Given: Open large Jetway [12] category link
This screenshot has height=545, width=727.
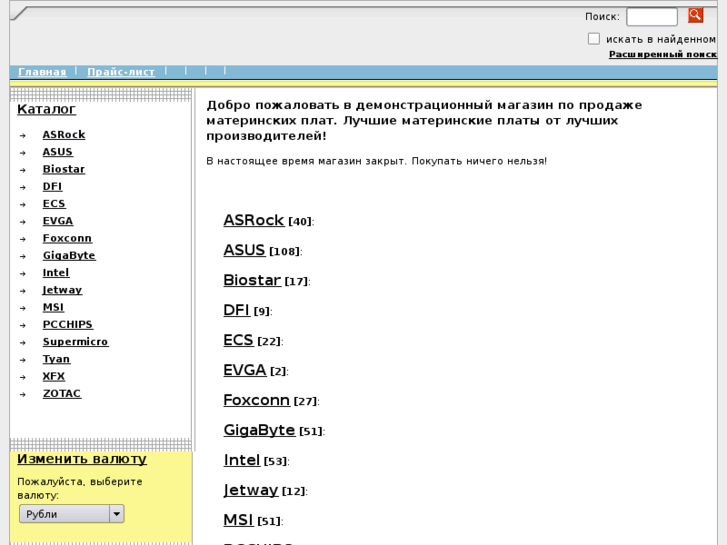Looking at the screenshot, I should click(250, 490).
